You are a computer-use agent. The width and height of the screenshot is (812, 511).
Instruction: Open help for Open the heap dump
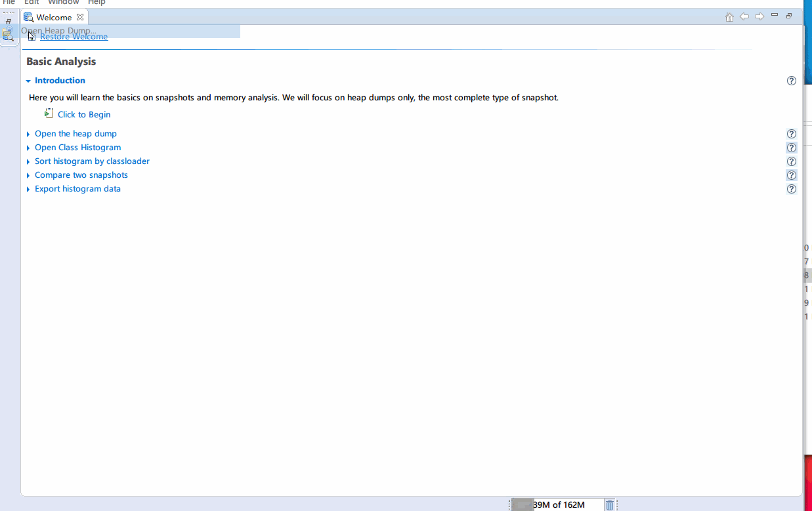tap(792, 134)
